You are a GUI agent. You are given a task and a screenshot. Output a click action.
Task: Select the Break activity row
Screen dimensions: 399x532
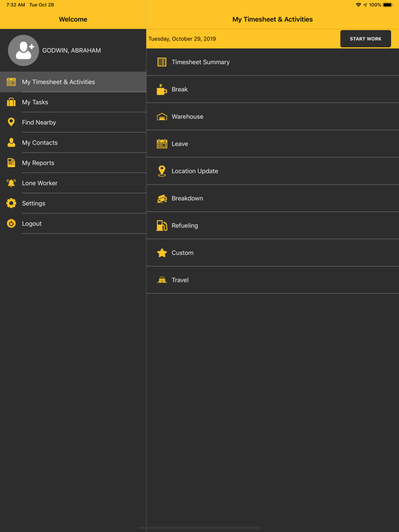[x=272, y=89]
